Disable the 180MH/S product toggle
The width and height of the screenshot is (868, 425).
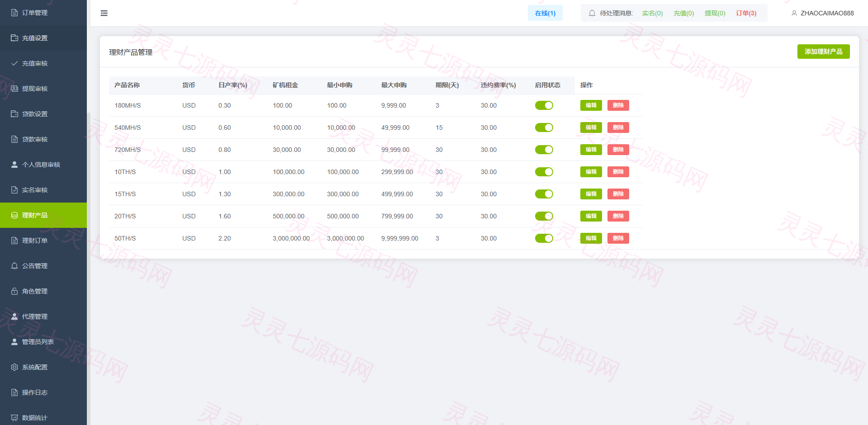[544, 105]
